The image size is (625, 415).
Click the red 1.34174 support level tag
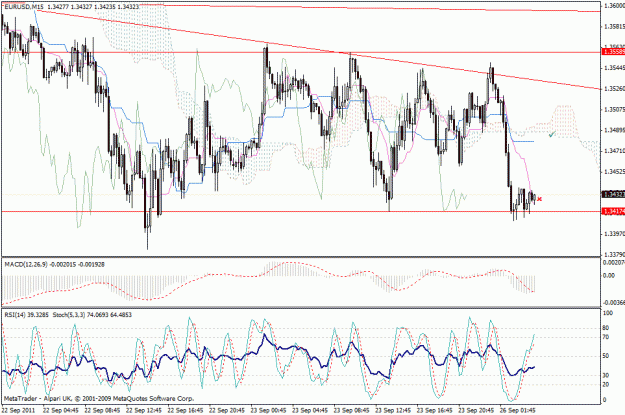pyautogui.click(x=614, y=211)
